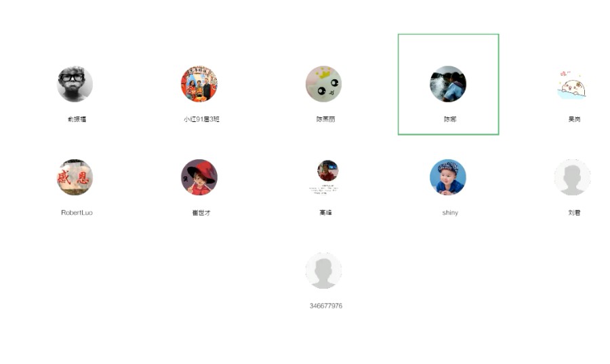Select the highlighted waterfall photo avatar
This screenshot has height=364, width=610.
pos(448,84)
